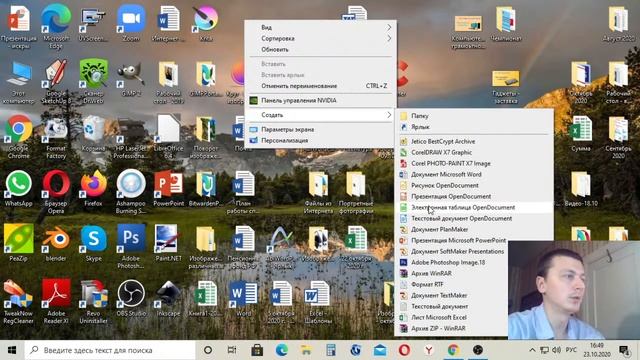Choose Презентация OpenDocument
Image resolution: width=640 pixels, height=360 pixels.
[474, 197]
